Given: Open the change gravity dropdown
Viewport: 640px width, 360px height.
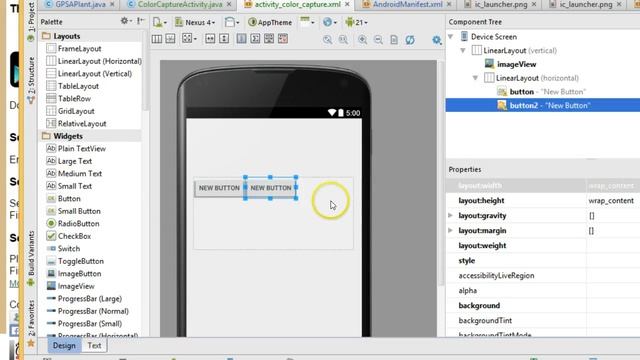Looking at the screenshot, I should coord(189,39).
